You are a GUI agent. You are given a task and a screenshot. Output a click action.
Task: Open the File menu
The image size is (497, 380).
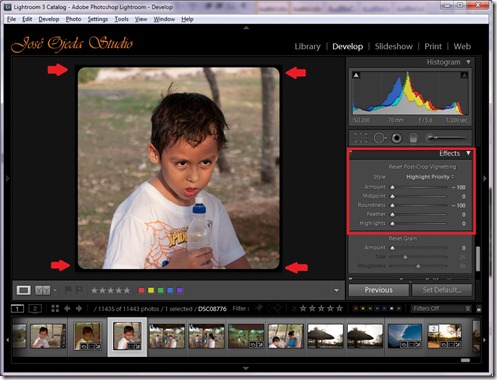(x=11, y=19)
